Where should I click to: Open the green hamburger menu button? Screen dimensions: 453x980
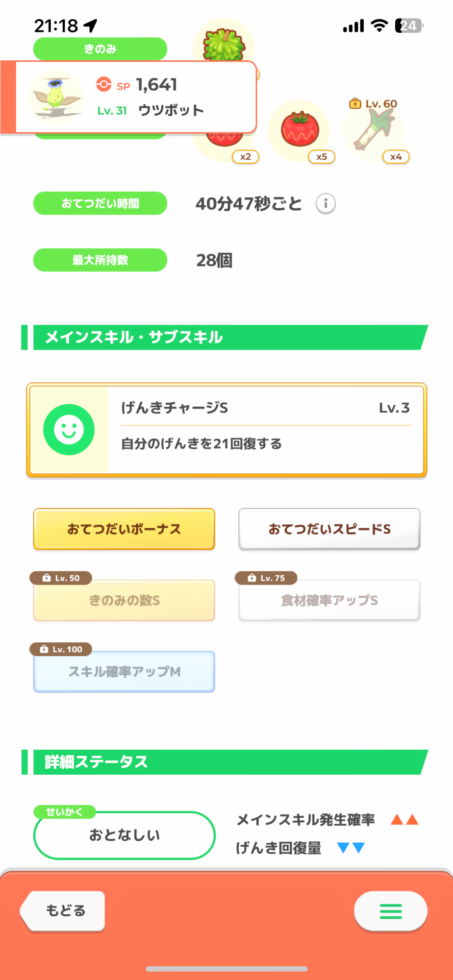click(x=391, y=911)
